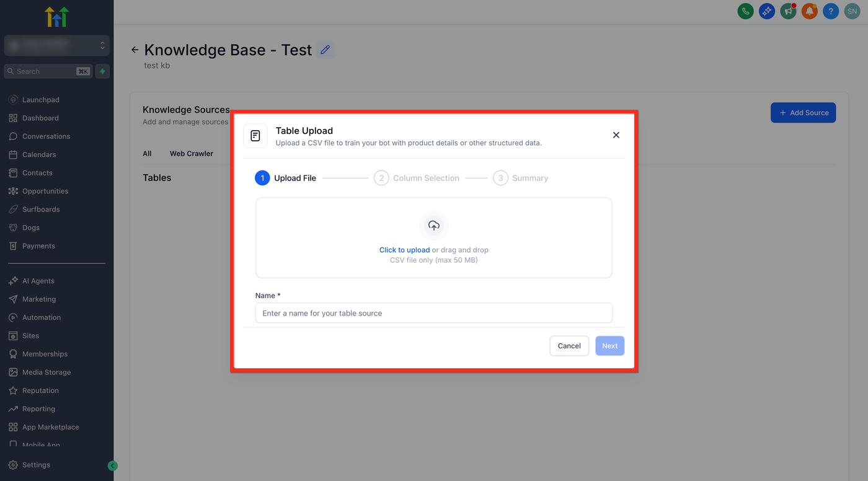Viewport: 868px width, 481px height.
Task: Open Conversations in the sidebar
Action: tap(46, 136)
